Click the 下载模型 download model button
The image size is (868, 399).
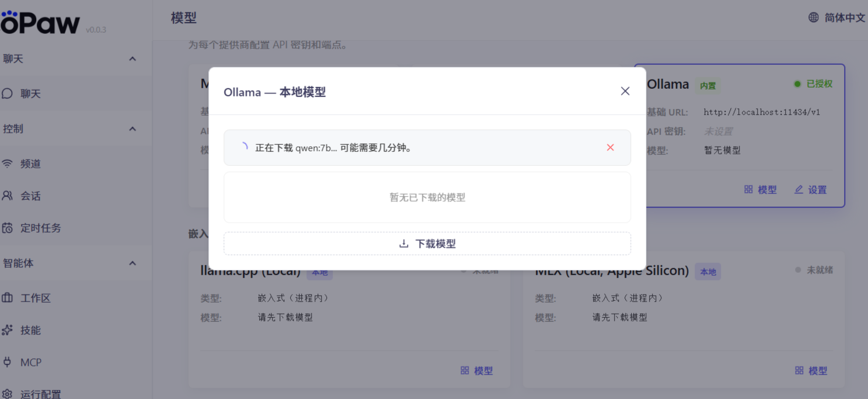coord(427,244)
